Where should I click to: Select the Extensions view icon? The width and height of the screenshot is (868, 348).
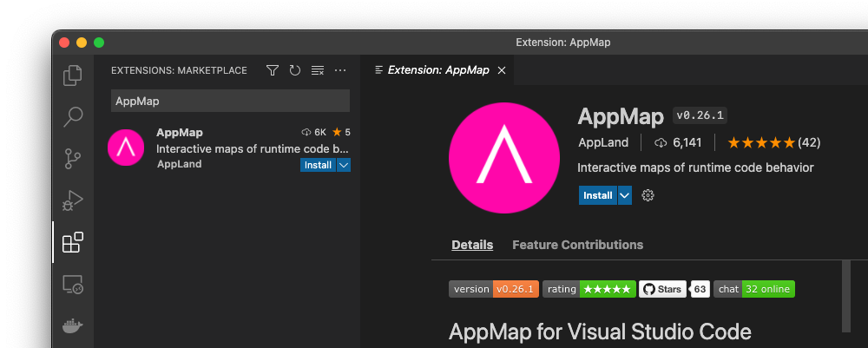[73, 242]
